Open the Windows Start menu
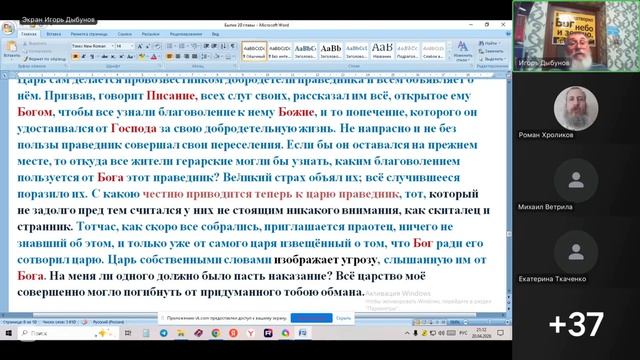 pyautogui.click(x=9, y=333)
